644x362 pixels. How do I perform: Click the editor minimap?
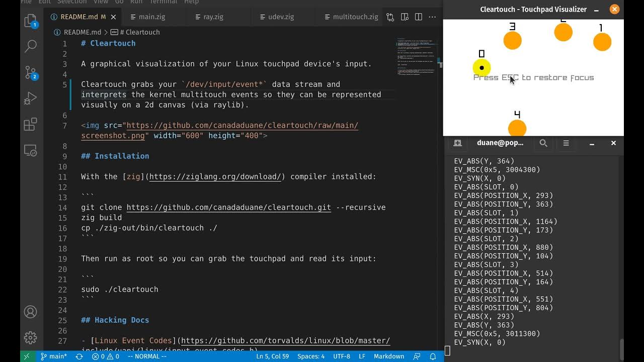click(x=417, y=56)
